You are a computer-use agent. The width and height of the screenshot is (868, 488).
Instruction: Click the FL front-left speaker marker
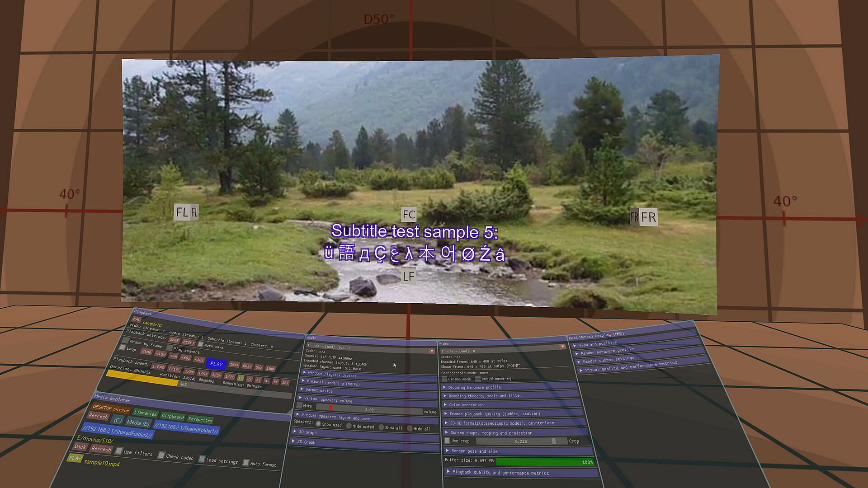point(183,212)
